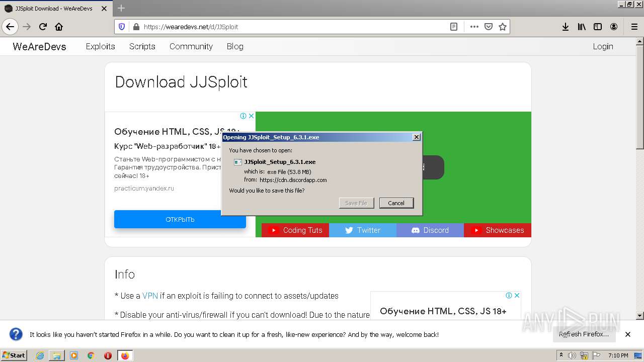The width and height of the screenshot is (644, 362).
Task: Click the practicum.yandex.ru ad link
Action: (x=144, y=189)
